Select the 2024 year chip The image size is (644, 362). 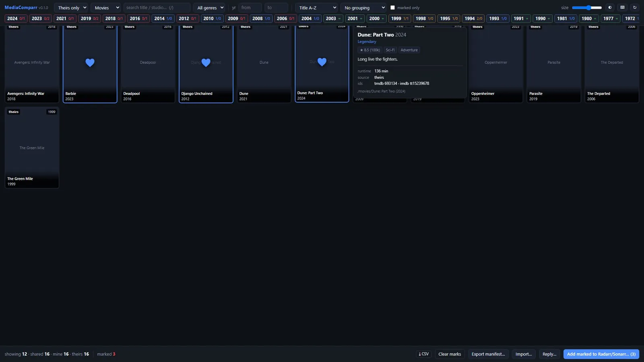(x=16, y=19)
